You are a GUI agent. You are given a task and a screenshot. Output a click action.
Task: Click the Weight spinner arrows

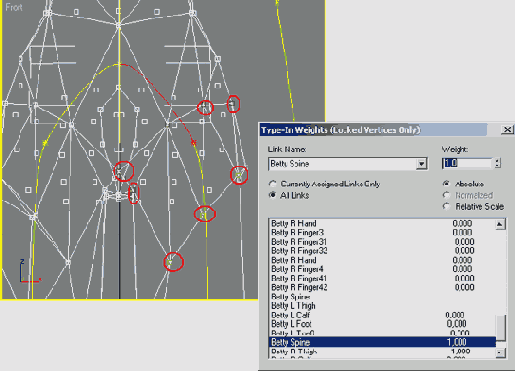497,163
